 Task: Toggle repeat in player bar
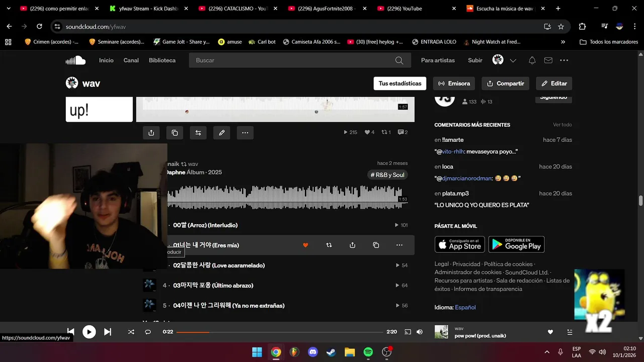[148, 332]
